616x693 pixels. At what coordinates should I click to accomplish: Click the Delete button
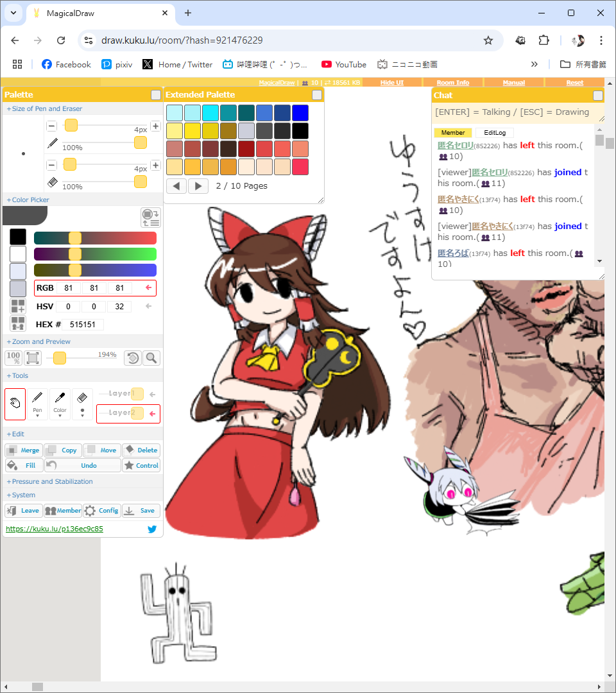click(141, 450)
